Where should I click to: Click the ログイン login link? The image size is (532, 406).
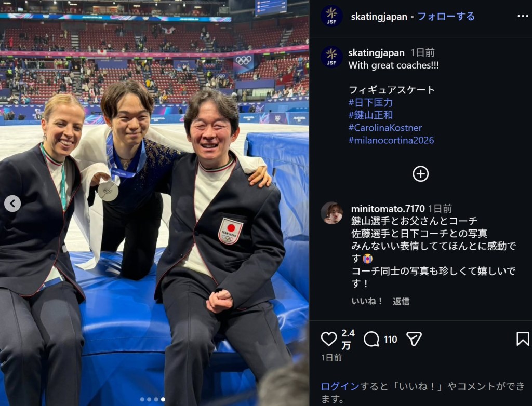pyautogui.click(x=340, y=386)
